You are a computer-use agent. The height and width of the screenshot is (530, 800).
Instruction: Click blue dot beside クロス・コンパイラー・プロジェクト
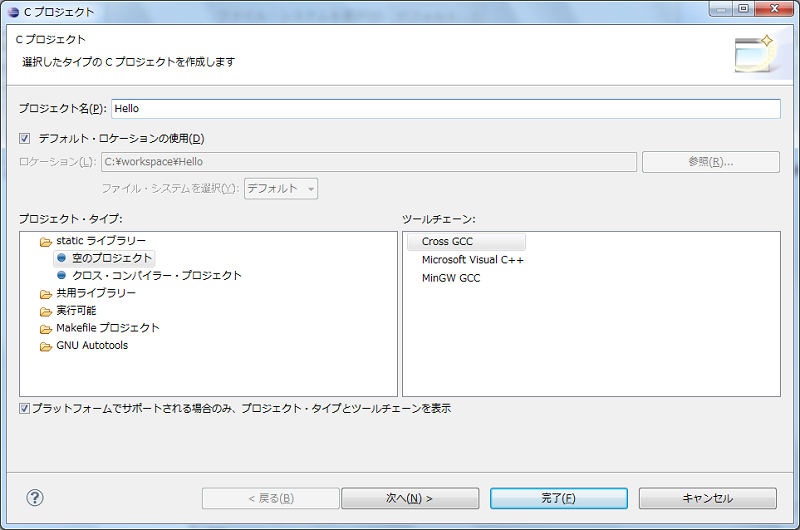pos(62,275)
